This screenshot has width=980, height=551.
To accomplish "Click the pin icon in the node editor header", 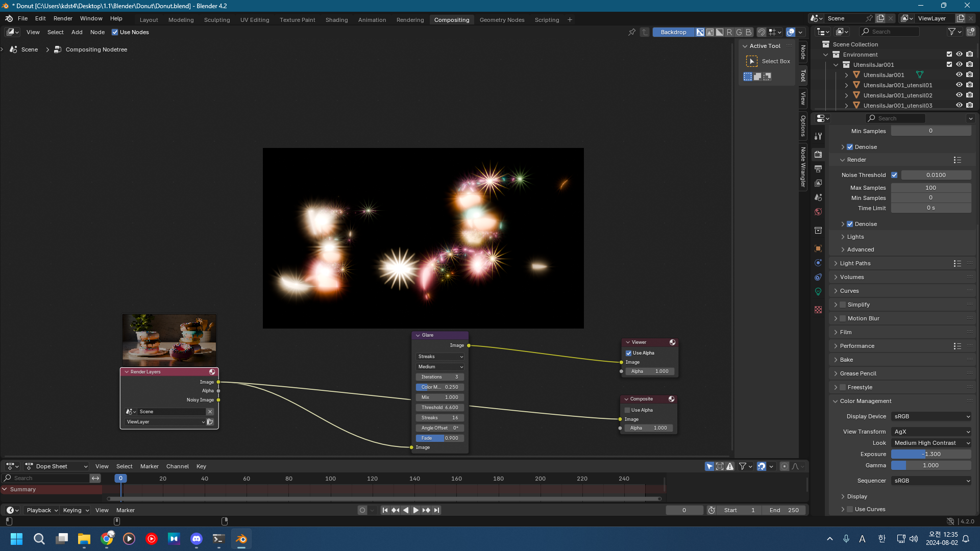I will (x=632, y=32).
